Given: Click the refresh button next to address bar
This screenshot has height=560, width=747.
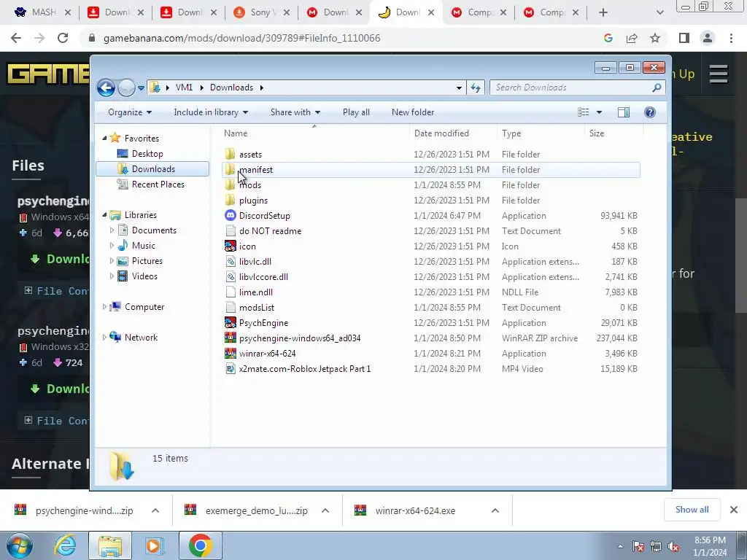Looking at the screenshot, I should [x=476, y=87].
